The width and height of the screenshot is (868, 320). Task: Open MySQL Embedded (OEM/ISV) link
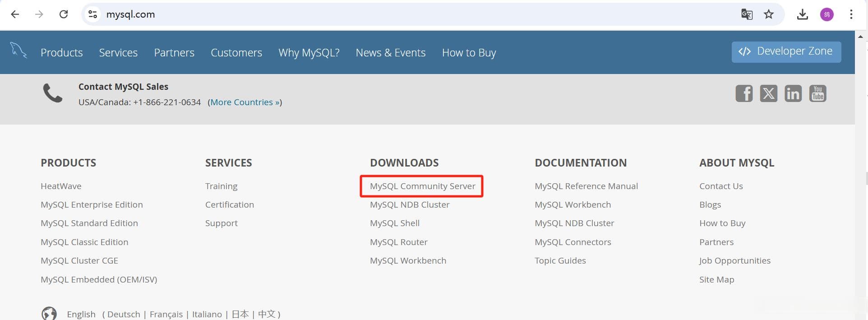pos(99,279)
